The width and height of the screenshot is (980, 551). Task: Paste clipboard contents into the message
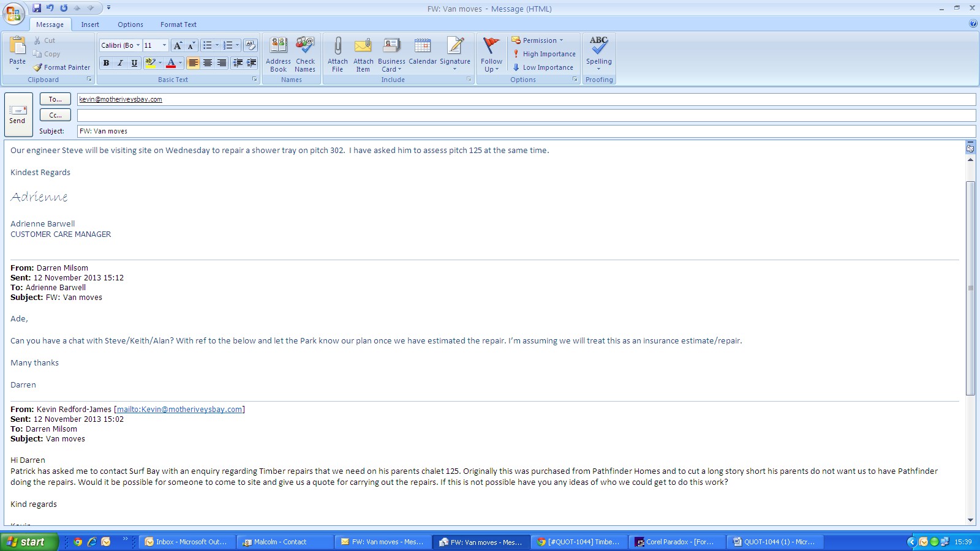[17, 51]
